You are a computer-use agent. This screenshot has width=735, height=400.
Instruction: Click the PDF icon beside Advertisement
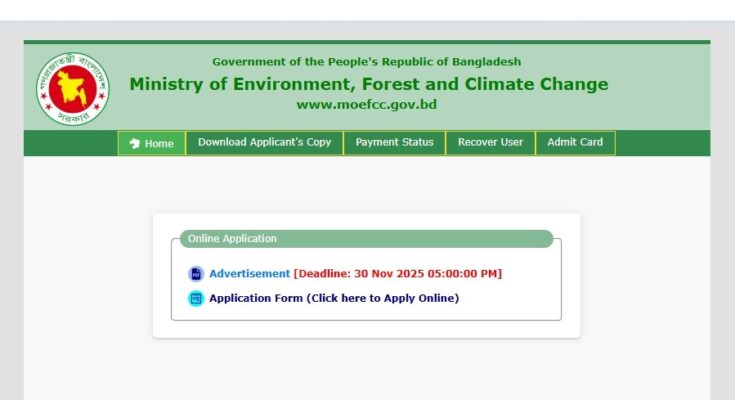196,274
